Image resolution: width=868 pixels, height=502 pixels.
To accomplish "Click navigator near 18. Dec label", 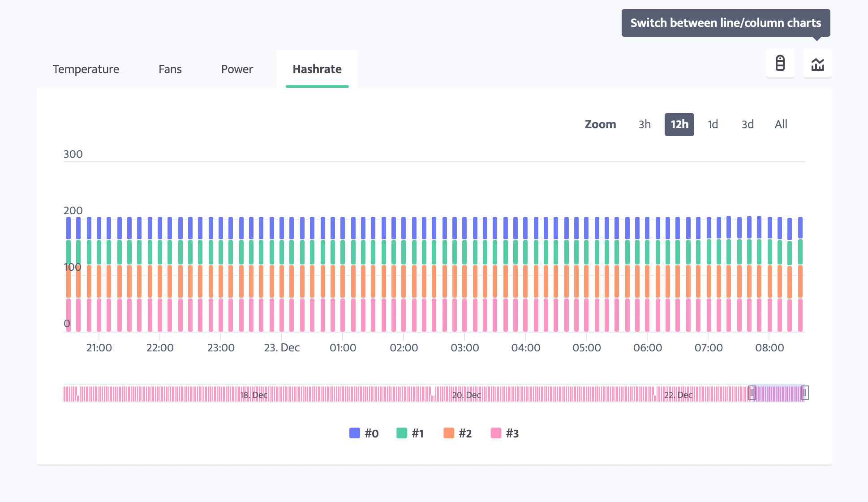I will pos(254,394).
